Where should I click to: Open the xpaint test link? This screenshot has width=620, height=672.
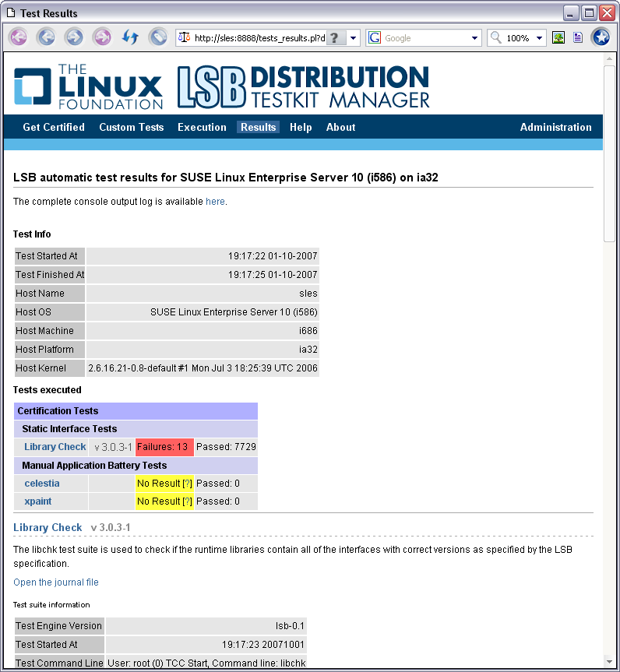point(37,501)
